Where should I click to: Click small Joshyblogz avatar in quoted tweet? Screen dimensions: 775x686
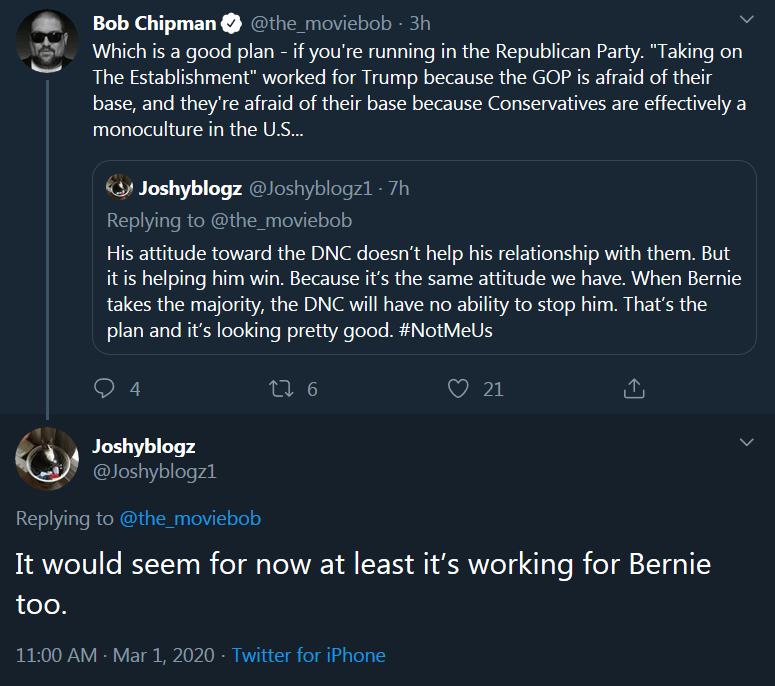click(x=120, y=187)
